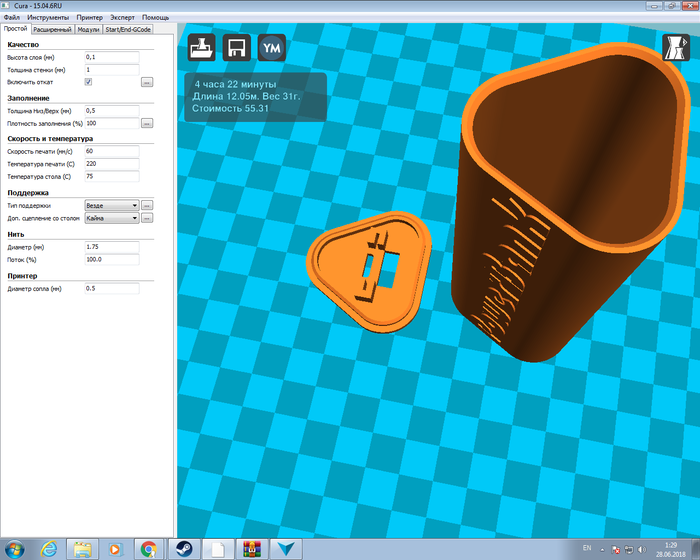Click the YM YouMagine share icon
The height and width of the screenshot is (560, 700).
tap(271, 49)
